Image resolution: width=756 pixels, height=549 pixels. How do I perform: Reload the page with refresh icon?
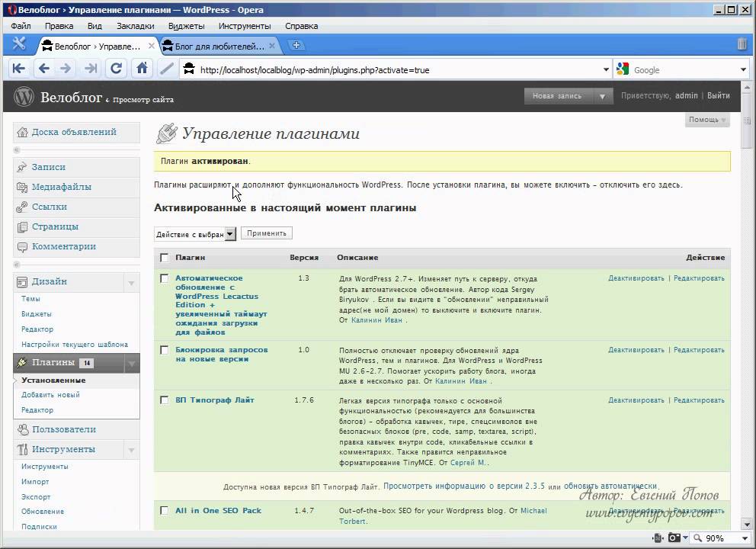116,69
